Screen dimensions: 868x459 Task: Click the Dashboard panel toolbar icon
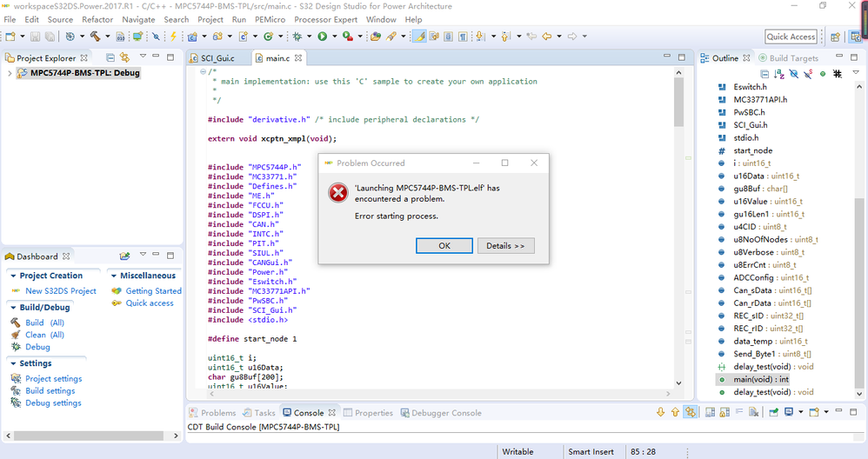(124, 256)
